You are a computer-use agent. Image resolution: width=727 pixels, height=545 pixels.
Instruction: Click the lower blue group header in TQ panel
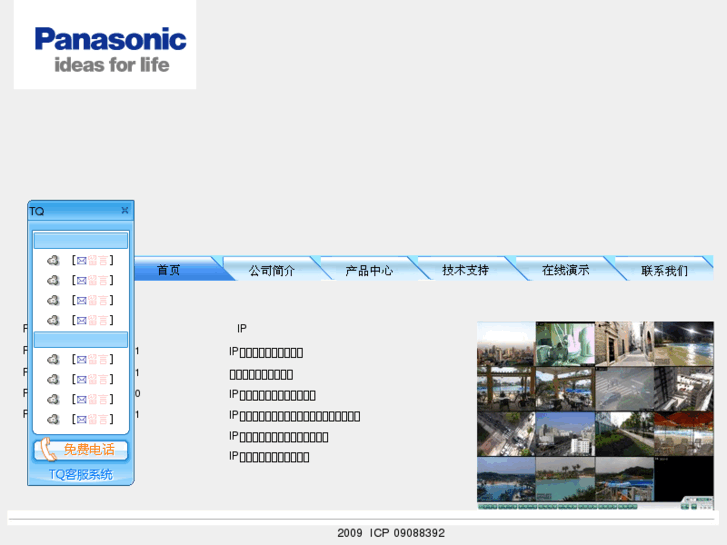[x=81, y=340]
